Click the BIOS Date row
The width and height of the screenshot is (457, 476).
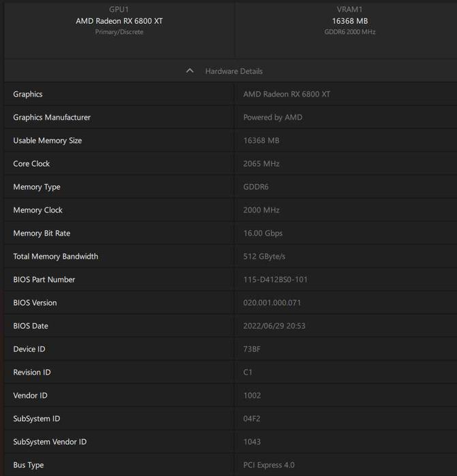pyautogui.click(x=31, y=326)
